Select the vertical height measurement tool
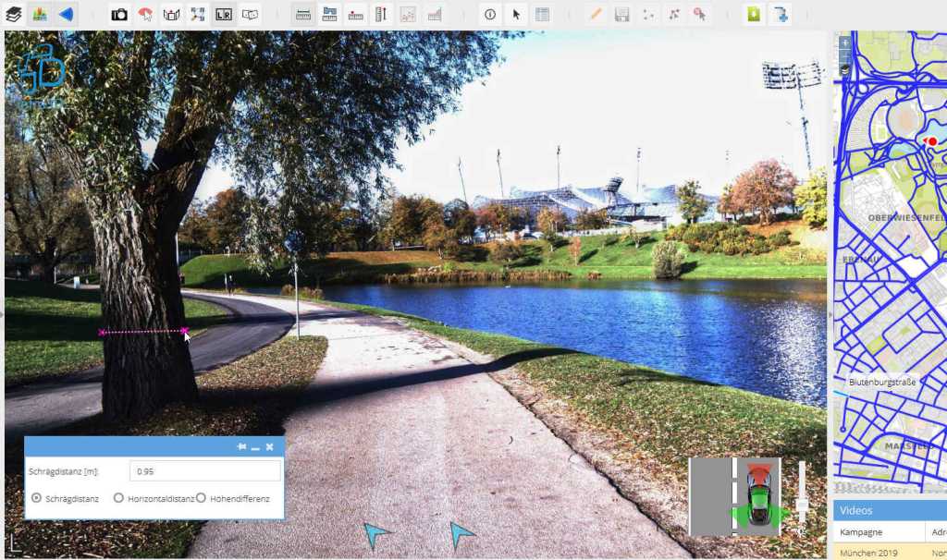The width and height of the screenshot is (947, 560). pos(381,14)
